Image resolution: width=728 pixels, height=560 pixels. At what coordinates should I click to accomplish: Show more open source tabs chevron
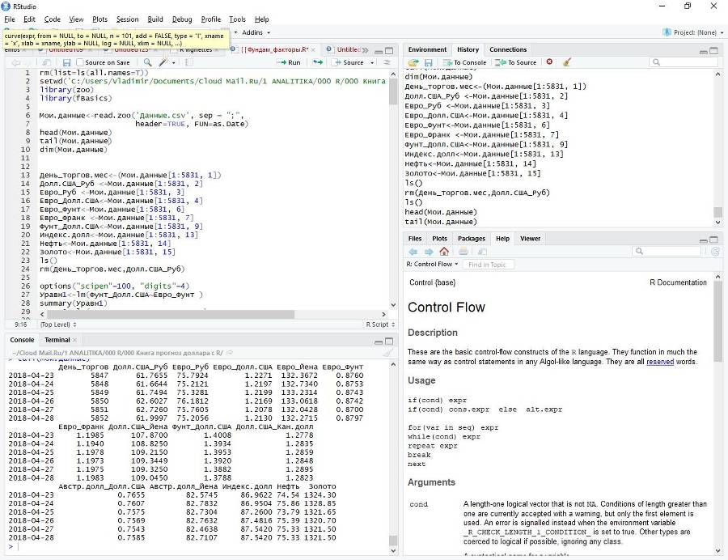click(366, 49)
